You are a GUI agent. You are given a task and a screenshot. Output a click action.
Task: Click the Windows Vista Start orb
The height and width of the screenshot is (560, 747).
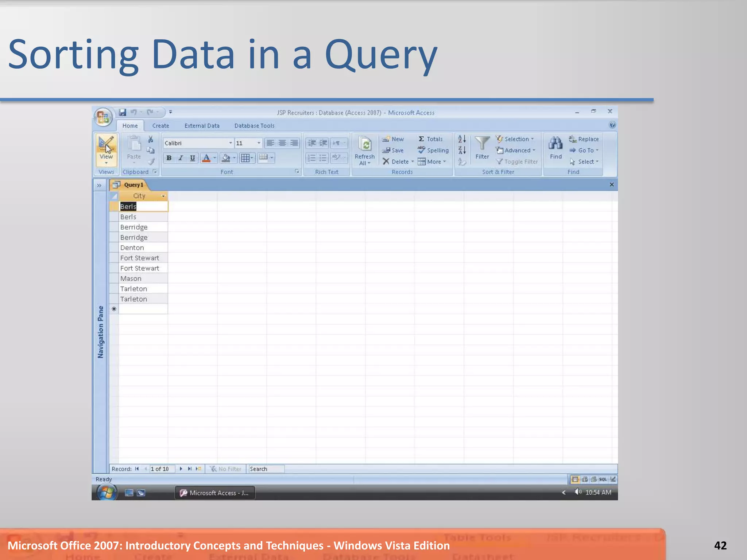tap(107, 493)
